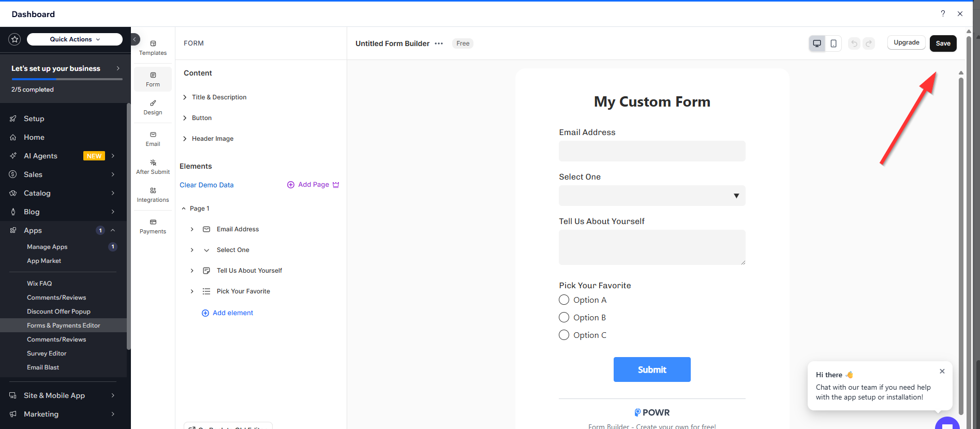Collapse the dashboard sidebar arrow

point(135,39)
